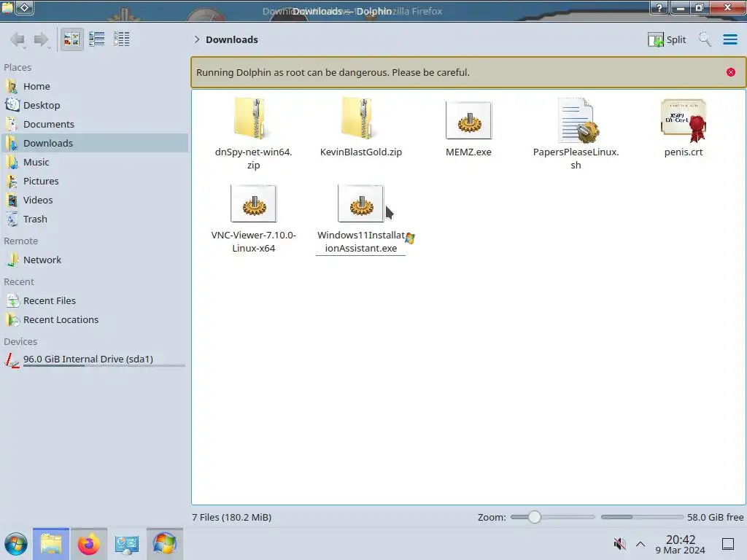Open the hamburger menu

(729, 39)
